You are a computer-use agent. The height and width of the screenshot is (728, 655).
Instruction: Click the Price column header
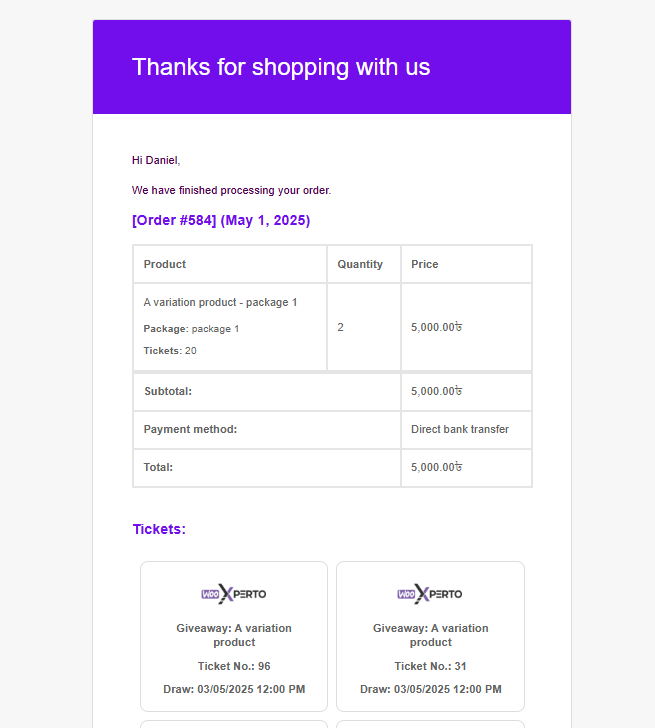[x=425, y=264]
